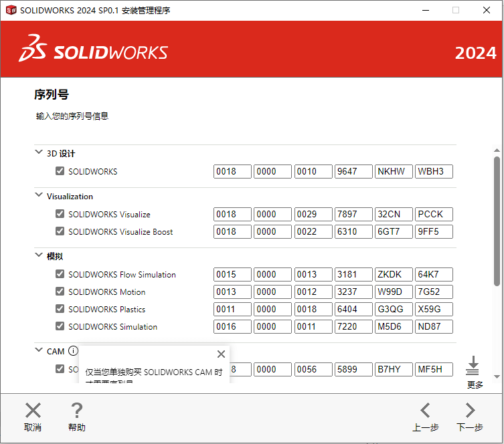Click Simulation serial field M5D6

coord(394,326)
